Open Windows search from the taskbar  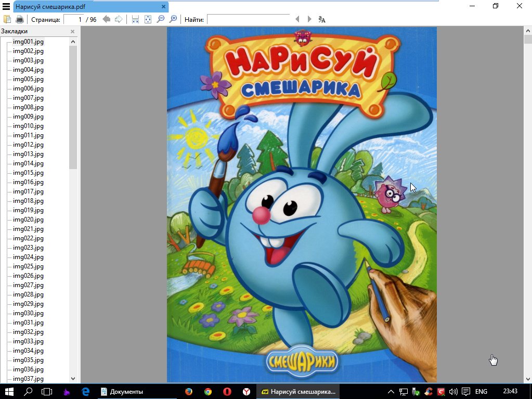28,392
